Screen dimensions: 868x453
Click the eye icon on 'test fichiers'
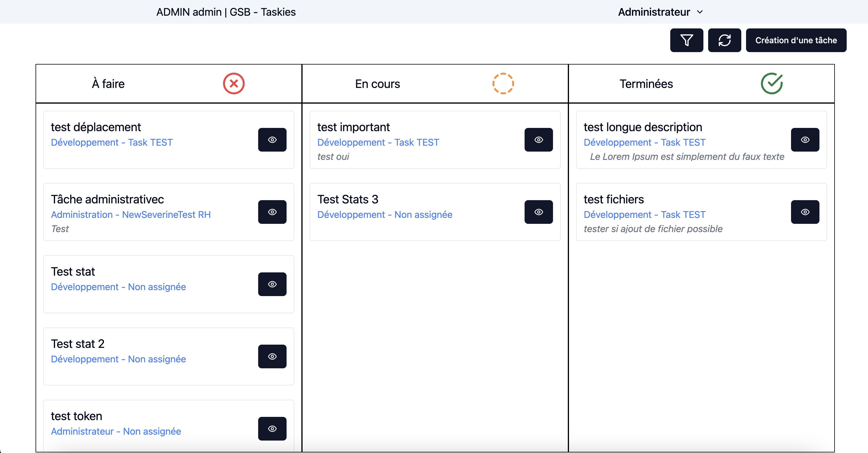click(805, 212)
